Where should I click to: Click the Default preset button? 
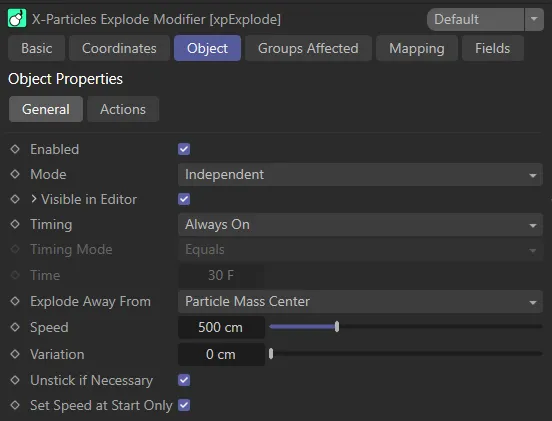click(475, 19)
